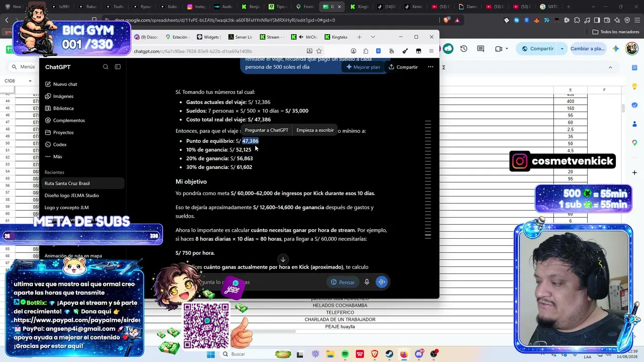644x362 pixels.
Task: Click the Sheets Compartir share button
Action: [538, 49]
